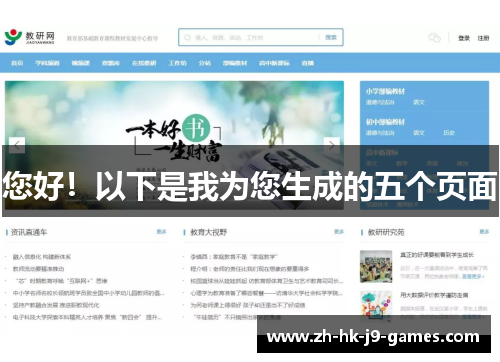Open article 融入信息化 构建新体系
Viewport: 500px width, 362px height.
pos(42,257)
